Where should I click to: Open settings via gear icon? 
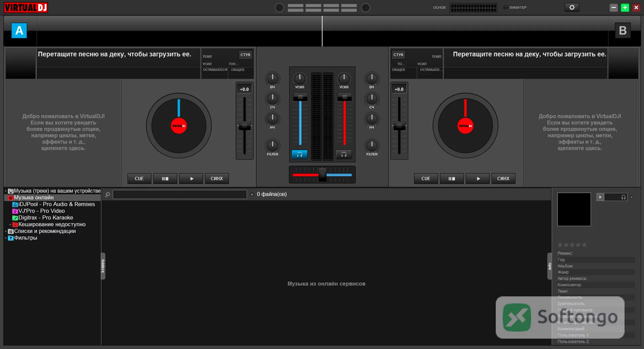point(572,7)
